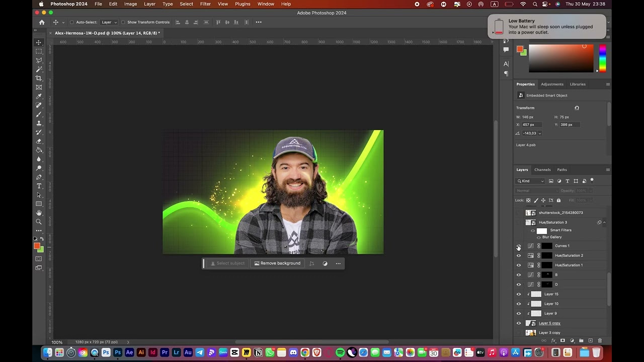Screen dimensions: 644x362
Task: Open the Select menu
Action: (x=186, y=4)
